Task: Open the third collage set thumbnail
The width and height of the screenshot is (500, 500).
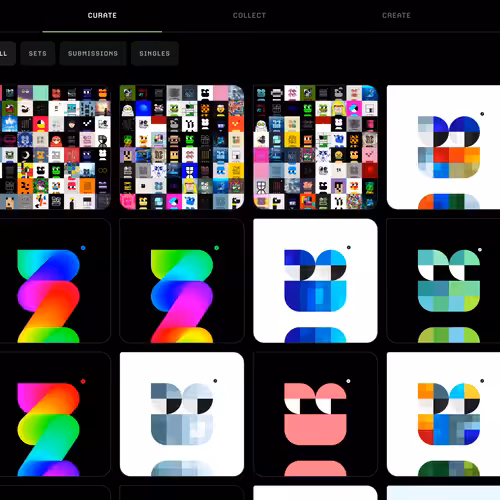Action: [x=315, y=147]
